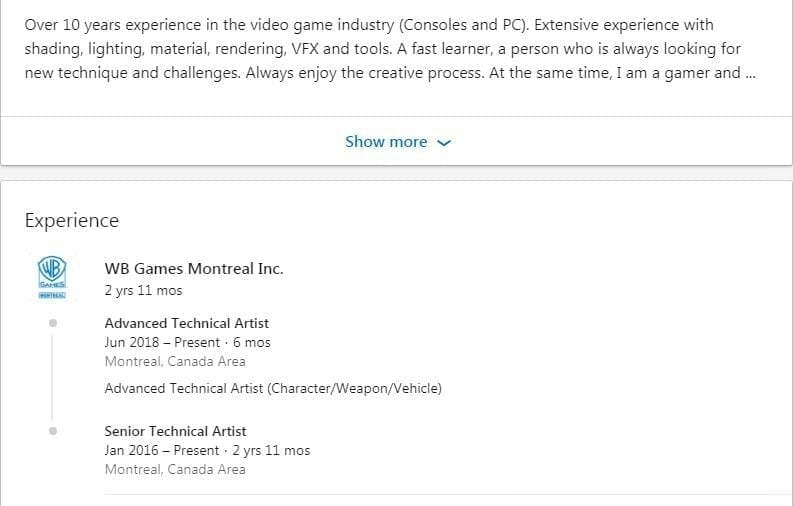Select the Advanced Technical Artist job title
This screenshot has height=506, width=793.
(186, 323)
